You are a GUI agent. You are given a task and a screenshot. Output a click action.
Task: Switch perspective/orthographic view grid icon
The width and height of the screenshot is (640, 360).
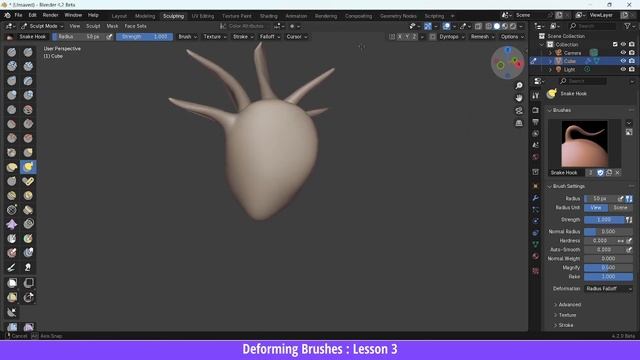click(519, 123)
